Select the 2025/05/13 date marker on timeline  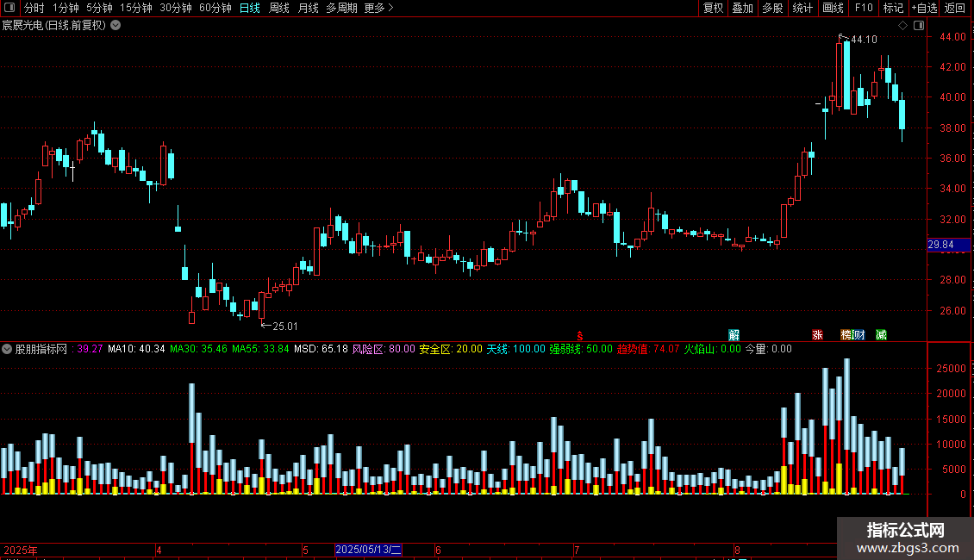368,550
